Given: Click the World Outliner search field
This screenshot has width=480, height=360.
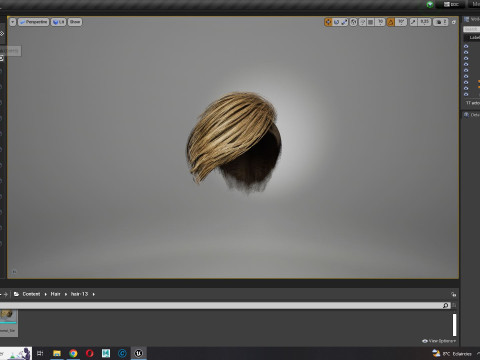Looking at the screenshot, I should pos(471,29).
